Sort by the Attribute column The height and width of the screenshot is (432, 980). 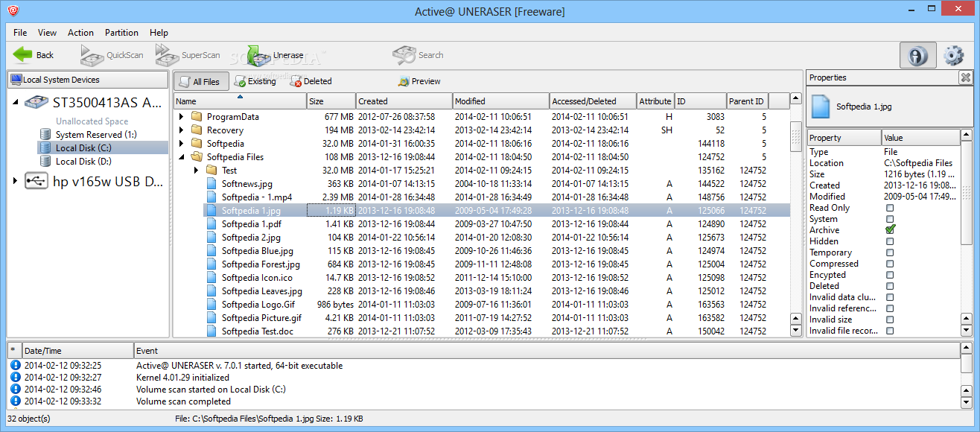pos(655,101)
